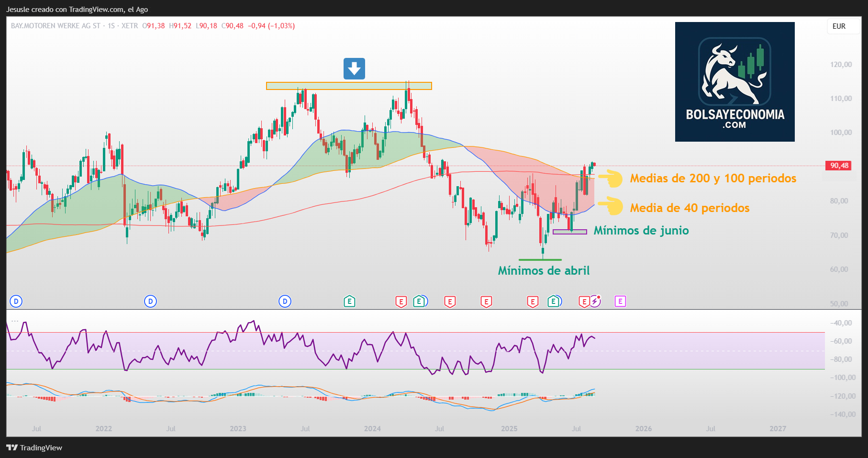Select the 'Mínimos de abril' text label
This screenshot has width=868, height=458.
[544, 270]
